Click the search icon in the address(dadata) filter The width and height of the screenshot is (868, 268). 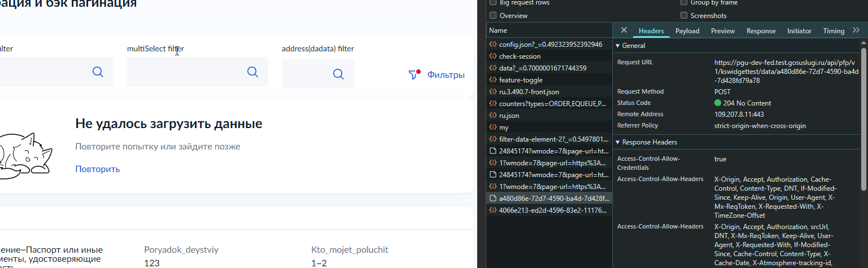click(x=338, y=74)
